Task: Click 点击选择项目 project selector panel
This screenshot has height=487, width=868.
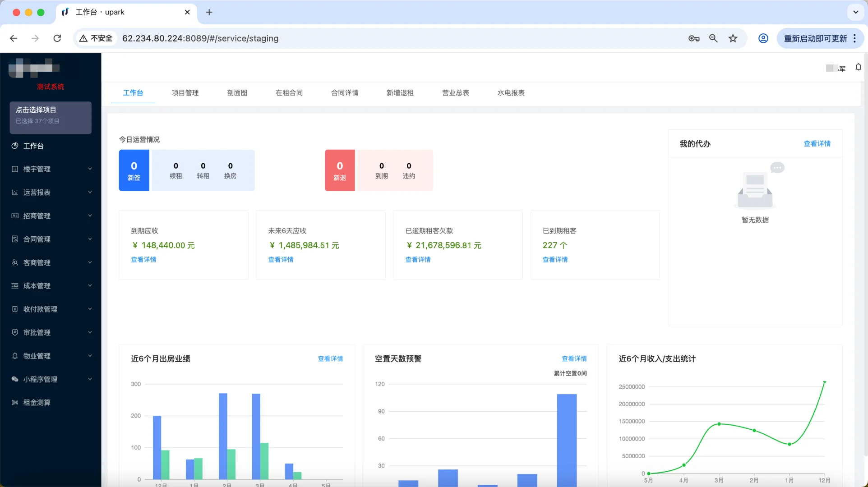Action: (50, 118)
